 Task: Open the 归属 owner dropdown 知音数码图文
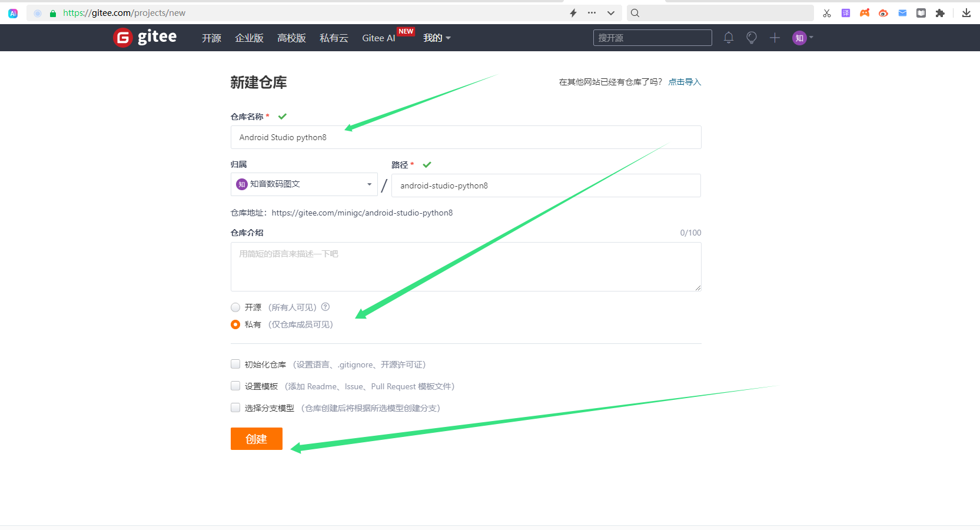tap(304, 184)
